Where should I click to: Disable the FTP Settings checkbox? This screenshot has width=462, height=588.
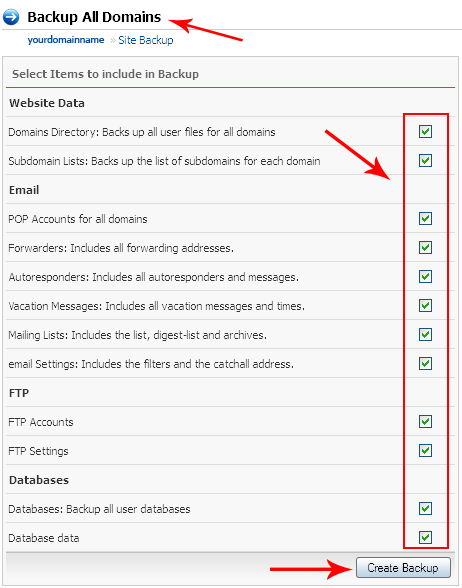[425, 451]
